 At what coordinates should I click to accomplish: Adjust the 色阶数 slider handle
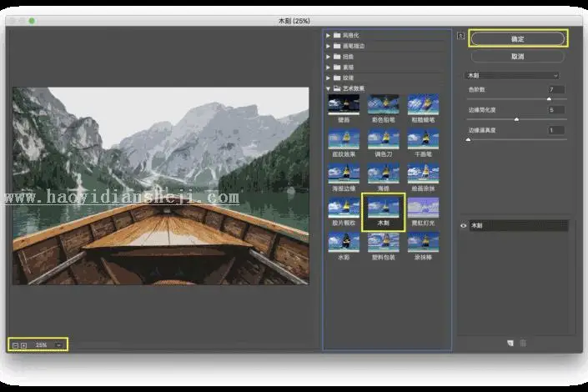[549, 99]
